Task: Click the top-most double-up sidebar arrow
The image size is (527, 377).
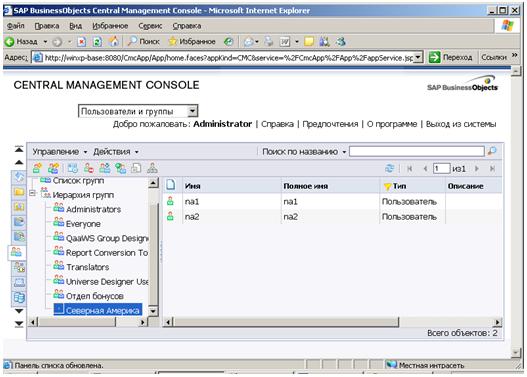Action: 19,149
